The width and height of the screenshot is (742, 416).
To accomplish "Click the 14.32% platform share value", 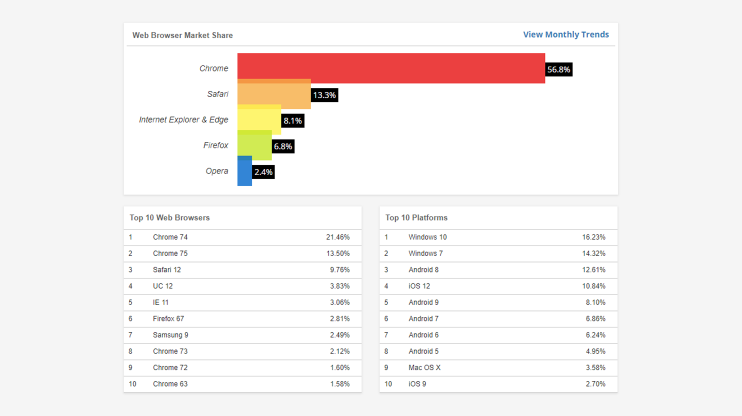I will [x=594, y=254].
